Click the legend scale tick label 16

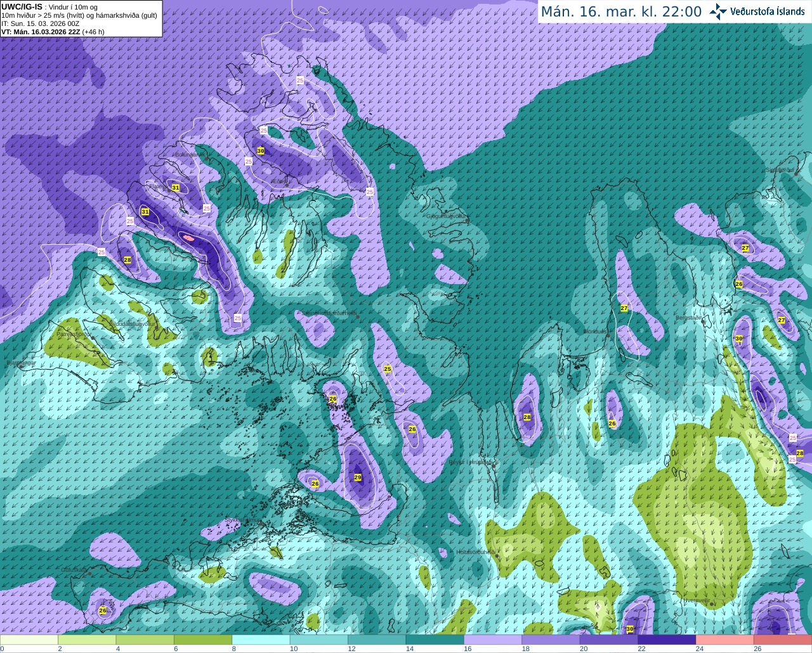click(x=468, y=649)
